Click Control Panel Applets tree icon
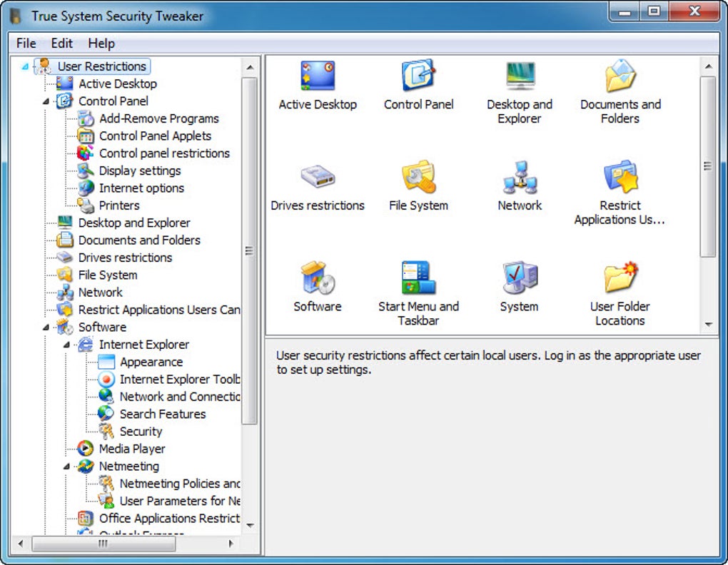This screenshot has width=728, height=565. click(x=86, y=136)
